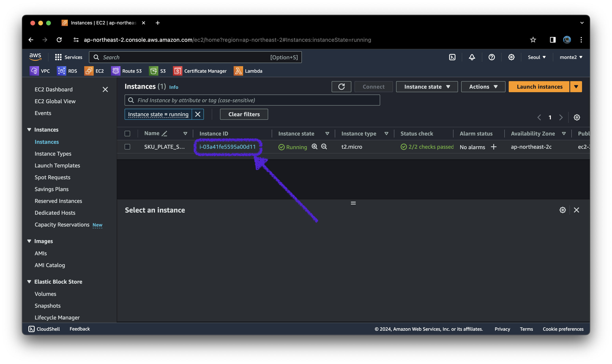Click the notifications bell icon
Screen dimensions: 612x364
[x=472, y=57]
